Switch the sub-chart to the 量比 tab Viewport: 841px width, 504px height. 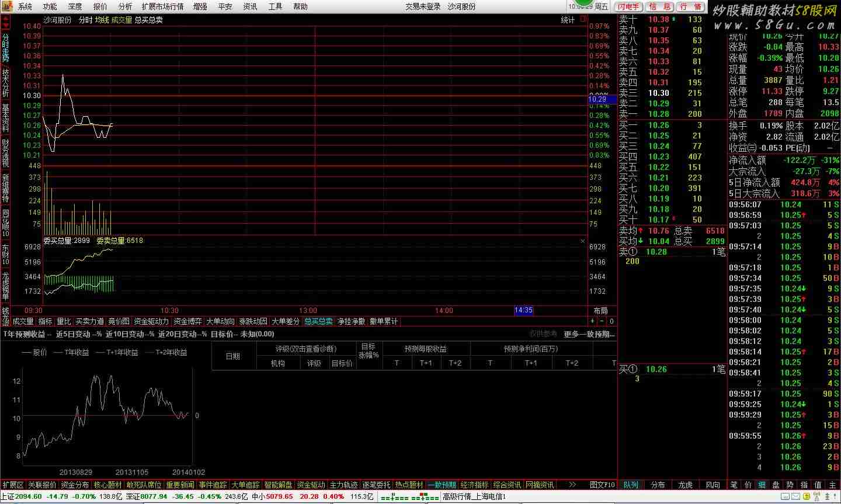pos(64,321)
